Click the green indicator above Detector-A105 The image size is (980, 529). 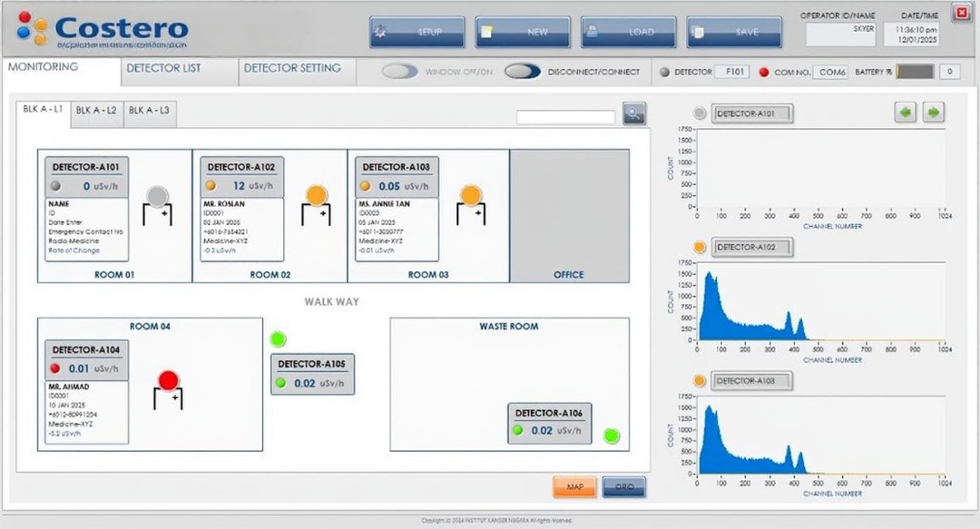click(278, 339)
